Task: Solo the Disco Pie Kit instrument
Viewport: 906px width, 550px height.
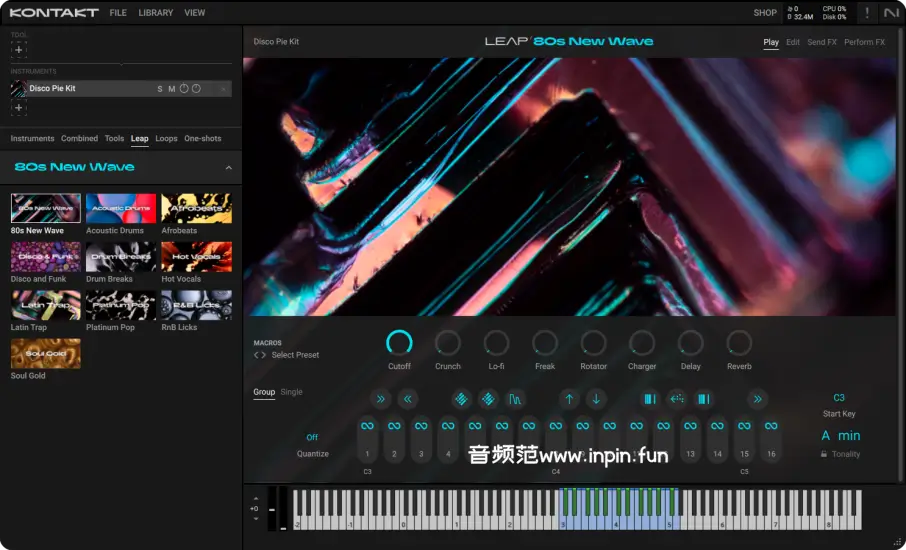Action: pos(159,89)
